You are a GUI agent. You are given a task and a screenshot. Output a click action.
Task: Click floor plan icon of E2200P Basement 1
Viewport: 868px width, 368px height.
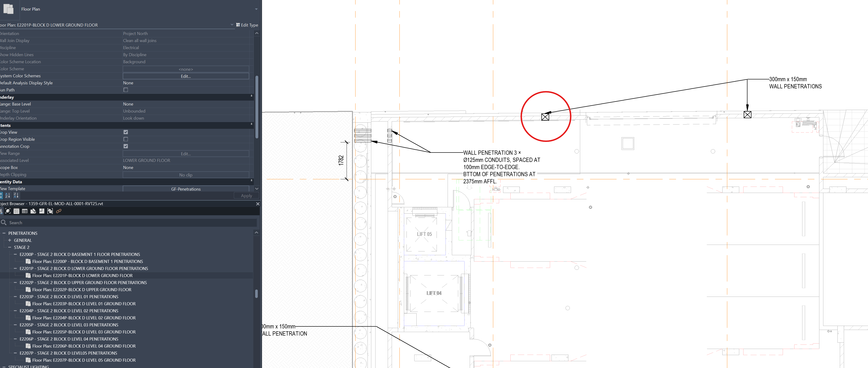[x=28, y=262]
